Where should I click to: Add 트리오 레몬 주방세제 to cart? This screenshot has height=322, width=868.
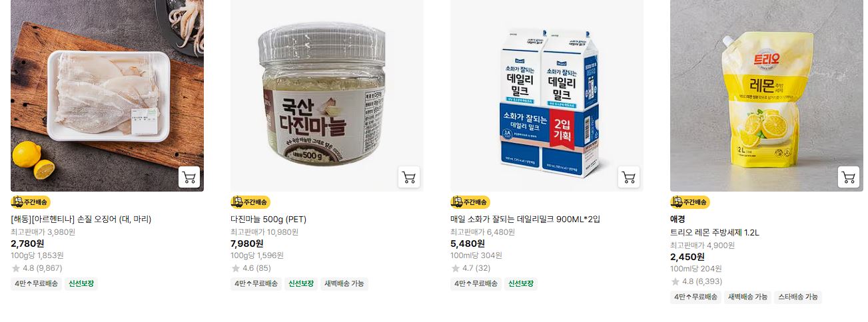849,177
